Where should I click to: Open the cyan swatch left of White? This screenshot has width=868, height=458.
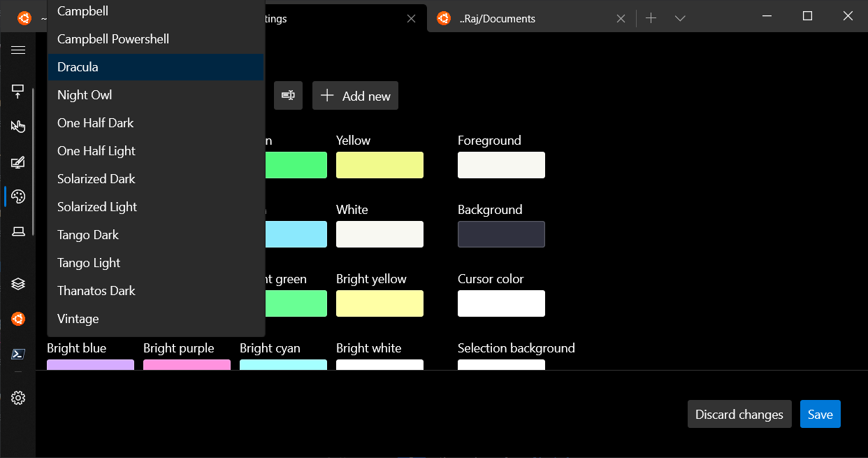[296, 234]
